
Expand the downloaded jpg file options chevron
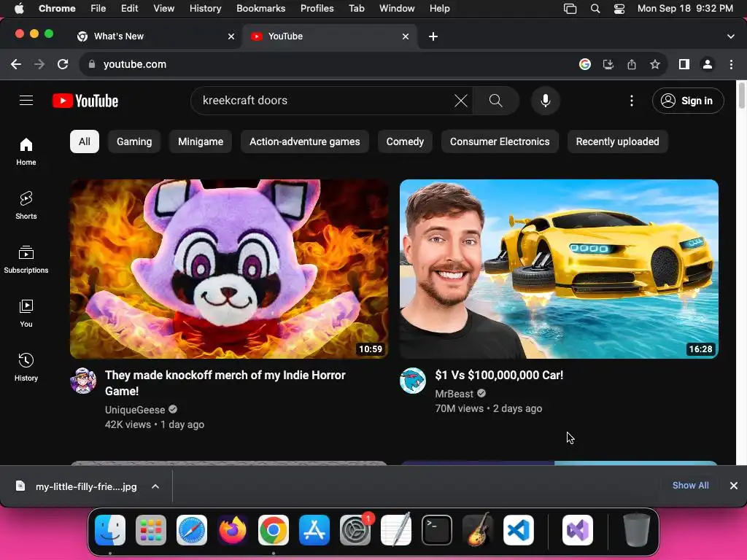tap(155, 486)
